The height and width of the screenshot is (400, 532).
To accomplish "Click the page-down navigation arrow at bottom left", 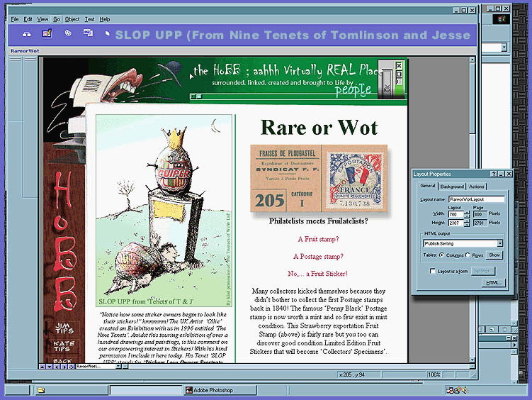I will pos(50,367).
